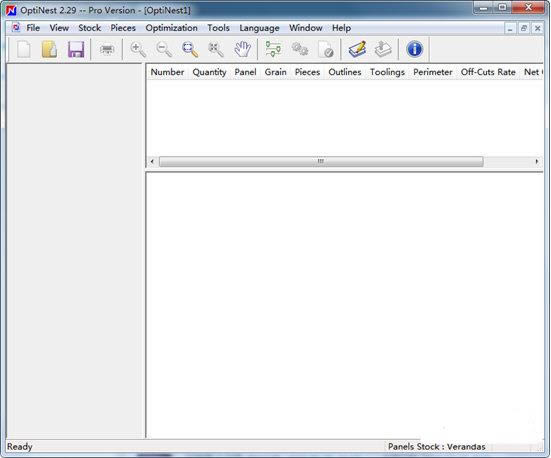
Task: Click the scrollbar right arrow
Action: point(537,161)
